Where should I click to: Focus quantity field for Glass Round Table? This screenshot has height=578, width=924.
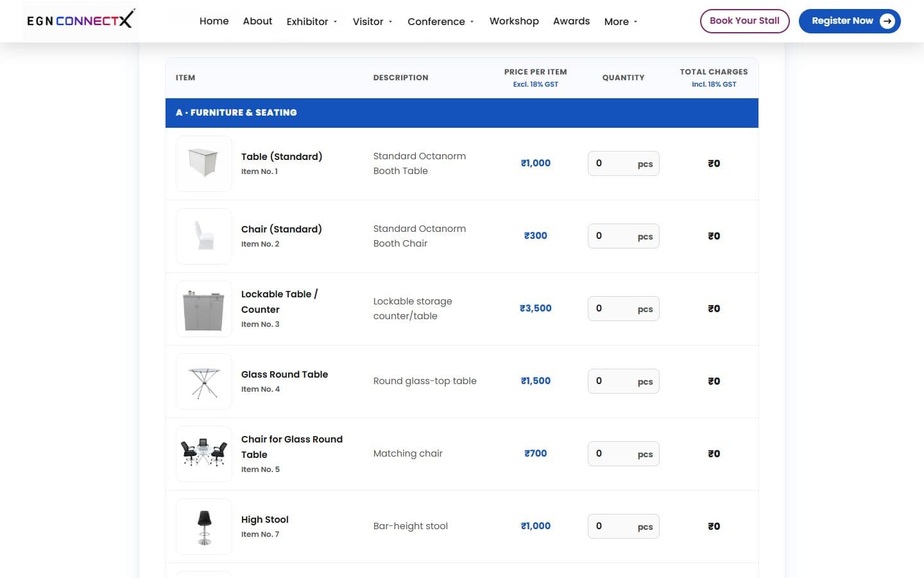coord(623,381)
